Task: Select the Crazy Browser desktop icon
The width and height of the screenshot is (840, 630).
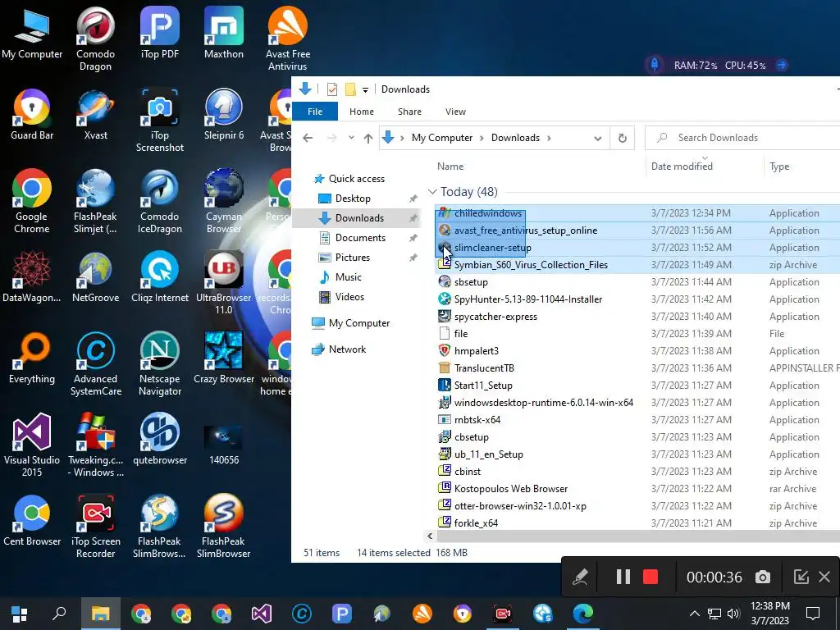Action: [223, 358]
